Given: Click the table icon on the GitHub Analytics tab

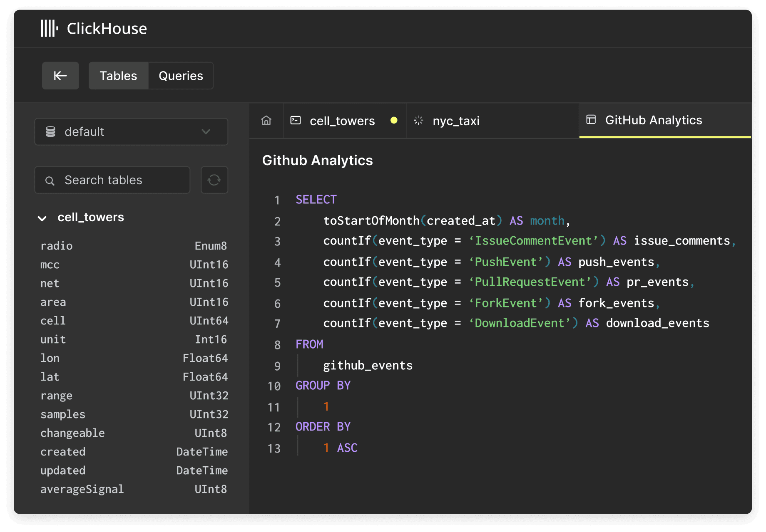Looking at the screenshot, I should tap(591, 120).
